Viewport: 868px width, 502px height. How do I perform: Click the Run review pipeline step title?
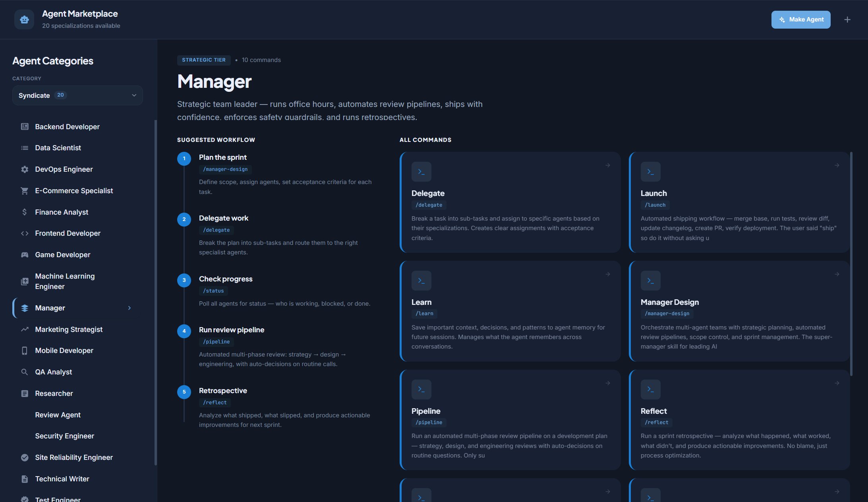pyautogui.click(x=232, y=330)
